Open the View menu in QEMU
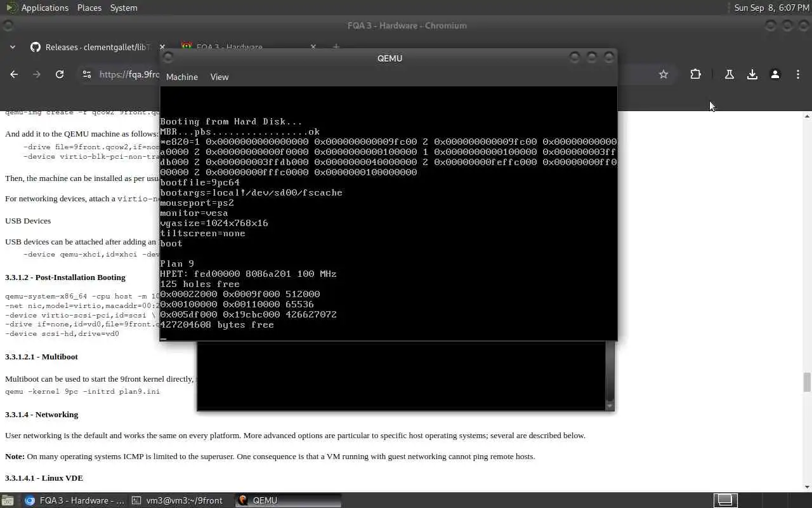This screenshot has height=508, width=812. click(219, 77)
